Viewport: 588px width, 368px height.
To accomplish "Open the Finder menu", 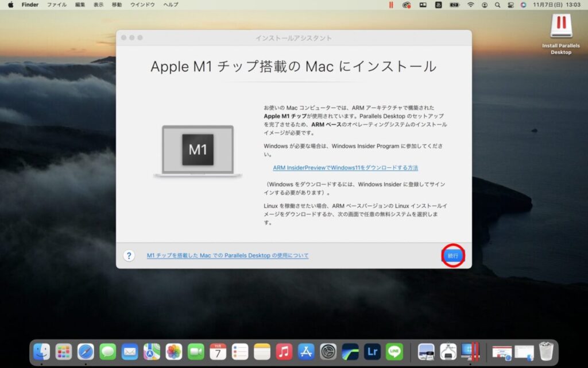I will click(30, 5).
